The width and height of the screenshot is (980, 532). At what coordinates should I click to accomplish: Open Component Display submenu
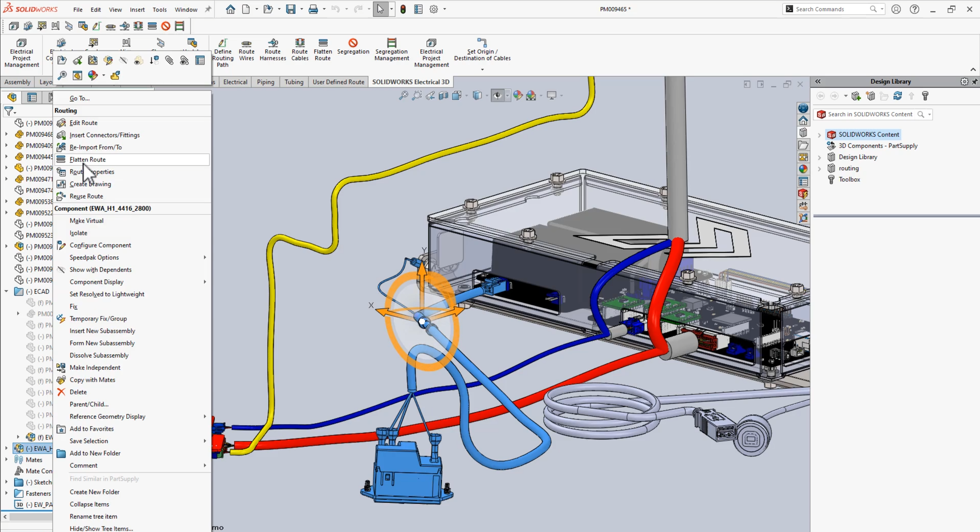point(132,282)
